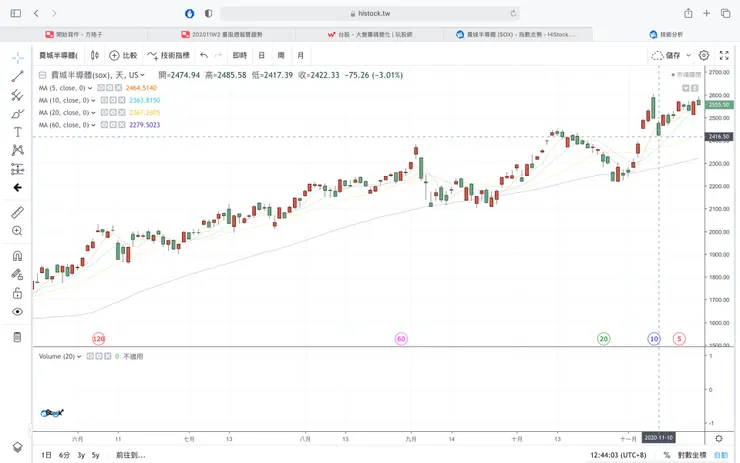740x463 pixels.
Task: Click the undo arrow in toolbar
Action: 204,56
